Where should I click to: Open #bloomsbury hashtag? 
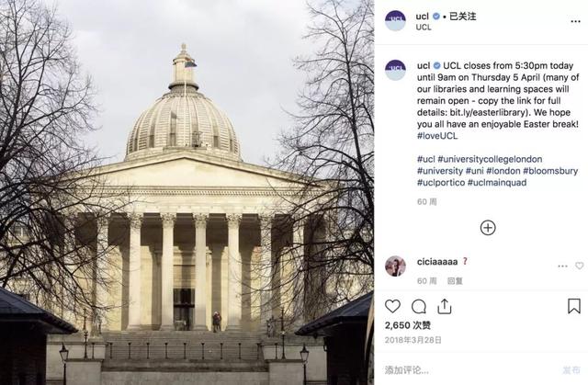[550, 171]
